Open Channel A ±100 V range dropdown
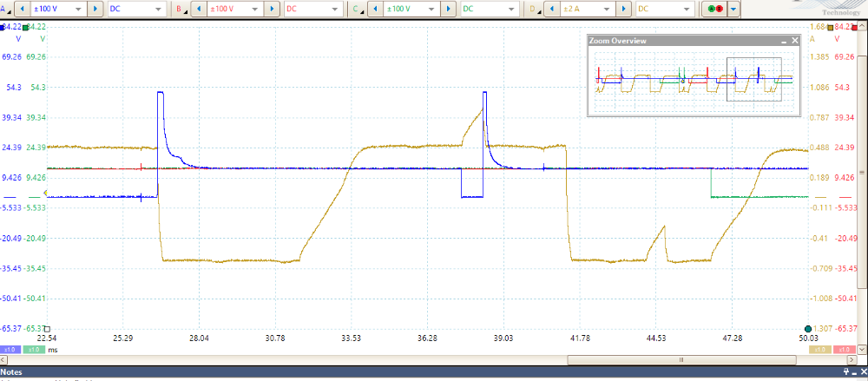The image size is (868, 381). point(56,9)
